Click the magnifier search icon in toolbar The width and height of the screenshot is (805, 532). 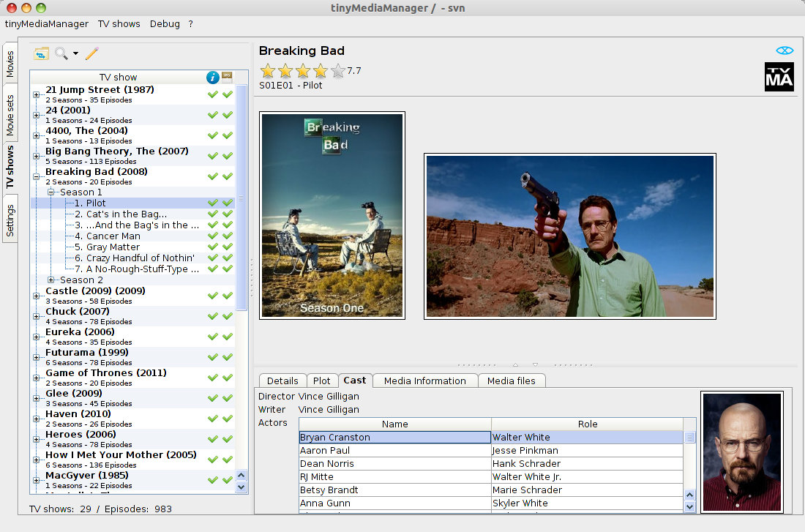tap(61, 53)
